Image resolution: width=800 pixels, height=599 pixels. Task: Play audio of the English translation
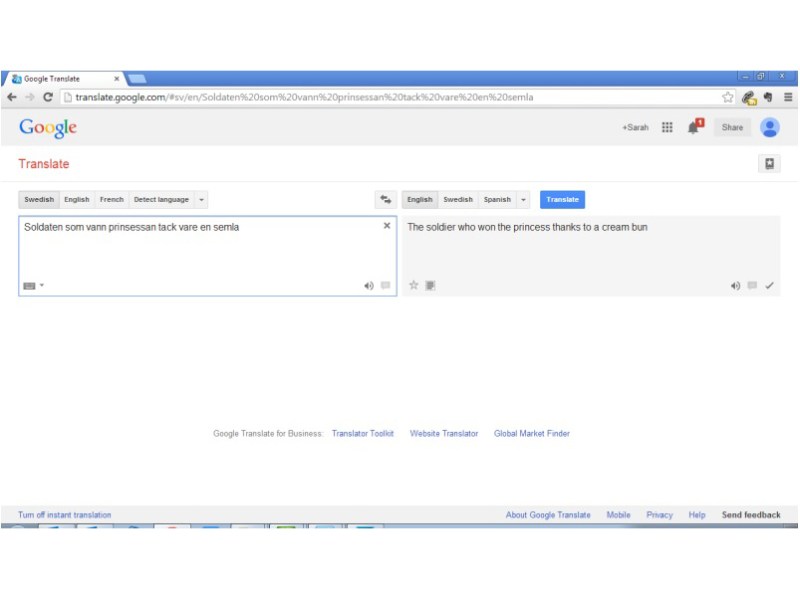[736, 286]
